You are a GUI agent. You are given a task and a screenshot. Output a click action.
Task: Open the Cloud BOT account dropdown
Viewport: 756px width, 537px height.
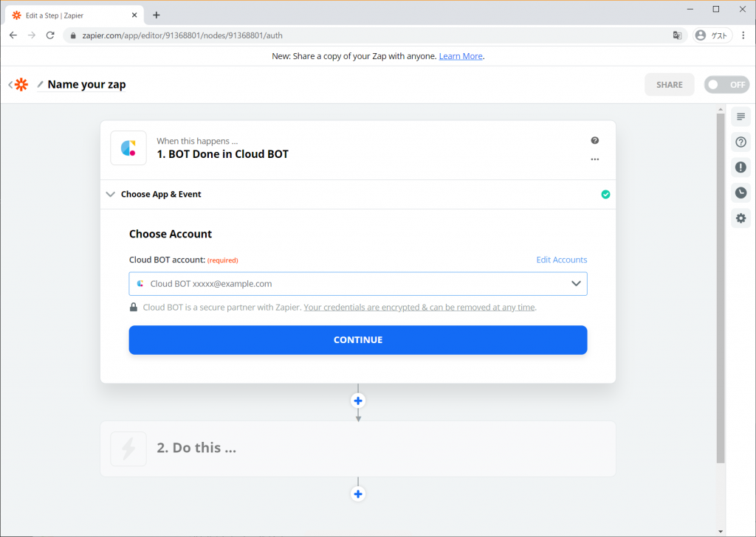(x=358, y=284)
